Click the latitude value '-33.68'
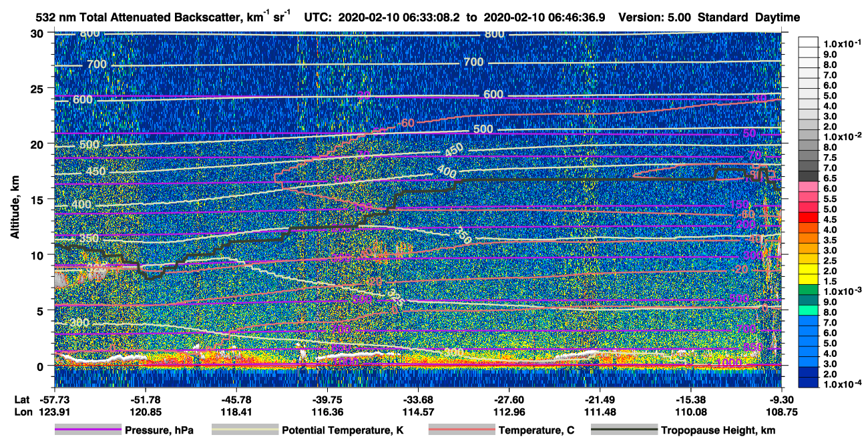The image size is (868, 445). click(418, 399)
